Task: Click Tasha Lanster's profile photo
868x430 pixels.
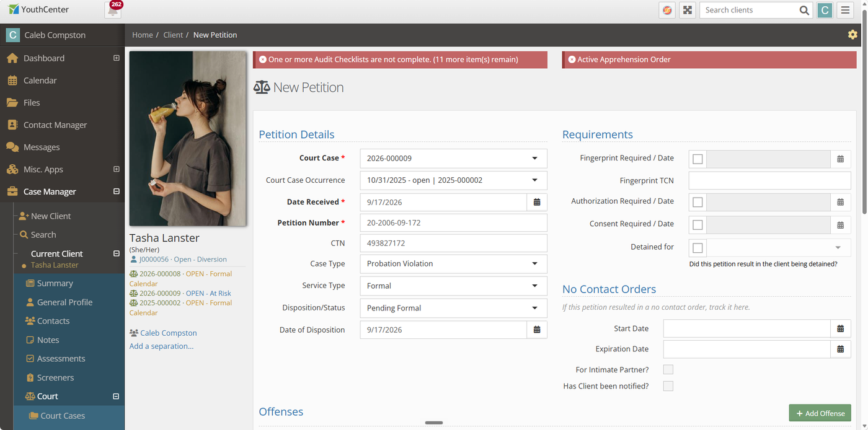Action: coord(188,138)
